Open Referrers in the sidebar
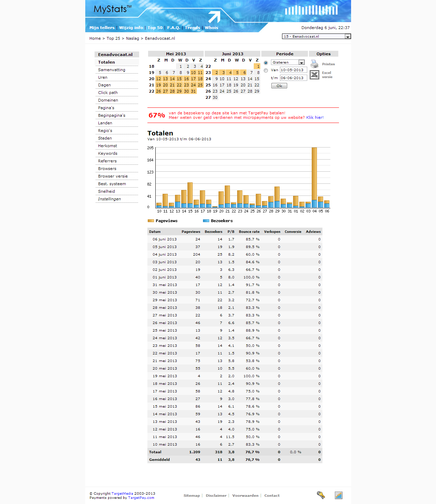 (x=107, y=161)
